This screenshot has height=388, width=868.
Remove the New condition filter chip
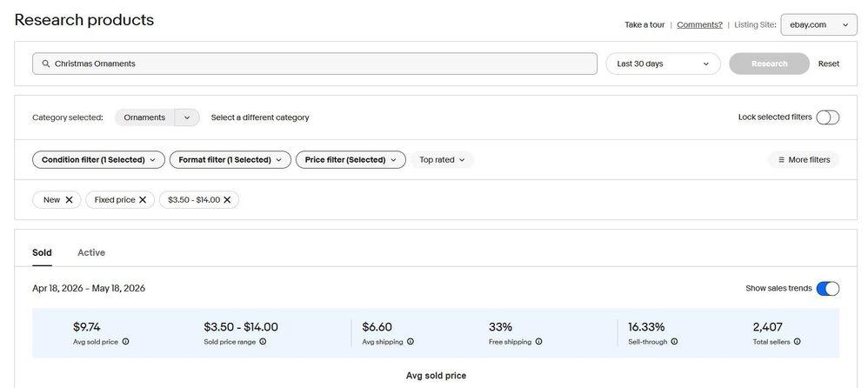(69, 200)
